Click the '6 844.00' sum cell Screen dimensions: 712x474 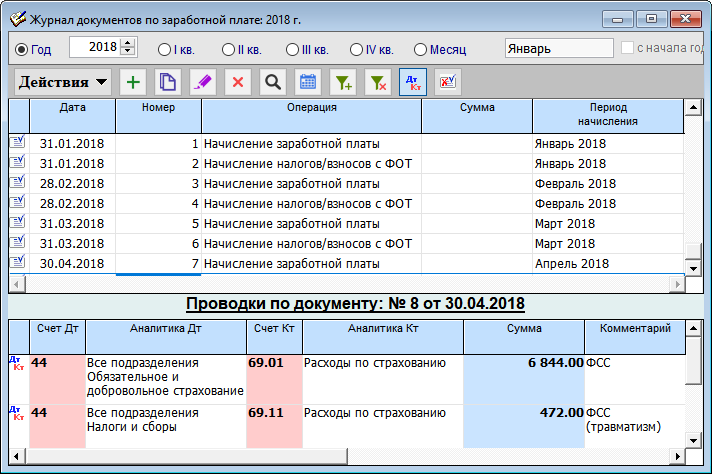click(524, 380)
